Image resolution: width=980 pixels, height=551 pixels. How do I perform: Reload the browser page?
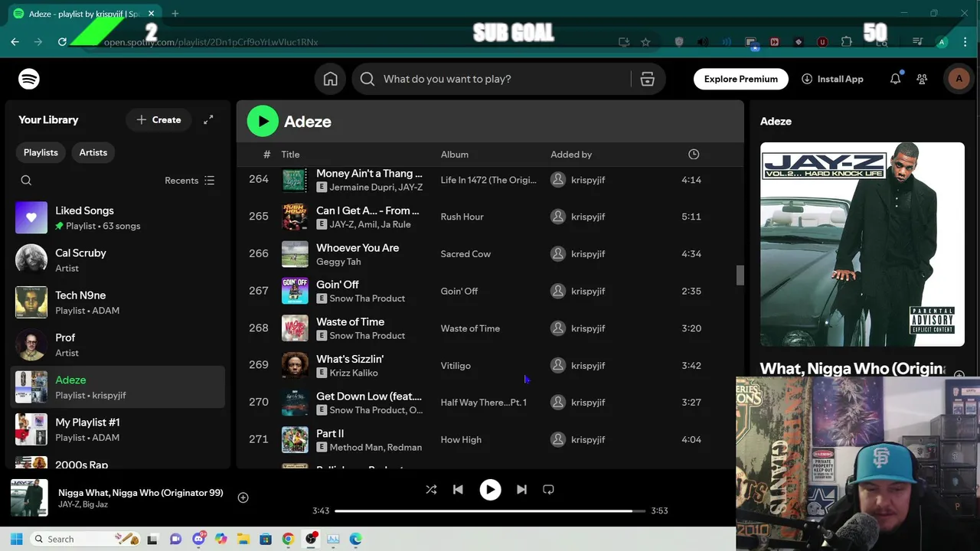pyautogui.click(x=62, y=42)
